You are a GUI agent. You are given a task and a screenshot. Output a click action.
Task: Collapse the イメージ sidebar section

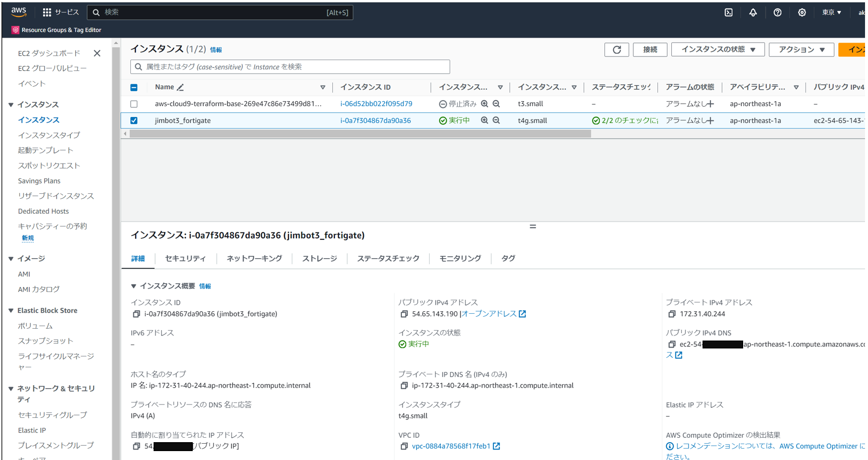click(11, 259)
